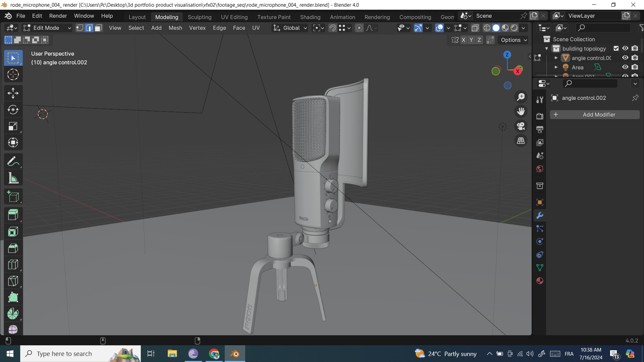Select the Rotate tool
Viewport: 644px width, 362px height.
(13, 110)
